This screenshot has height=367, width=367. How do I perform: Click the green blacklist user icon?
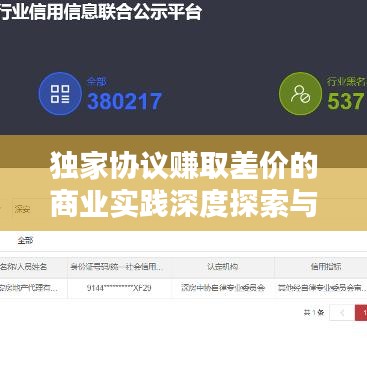click(x=300, y=94)
